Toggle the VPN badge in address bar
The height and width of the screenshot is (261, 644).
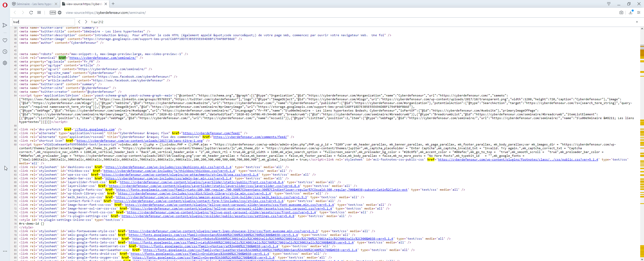(53, 13)
